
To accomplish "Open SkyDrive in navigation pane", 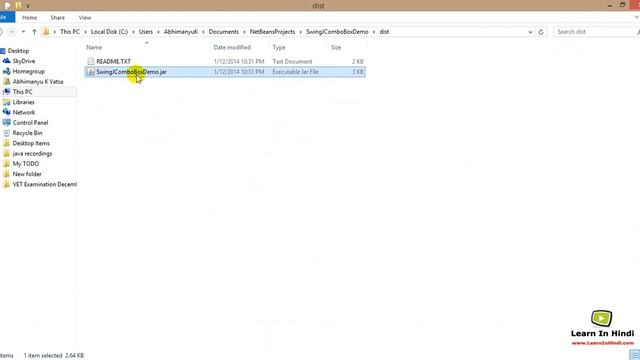I will 24,61.
